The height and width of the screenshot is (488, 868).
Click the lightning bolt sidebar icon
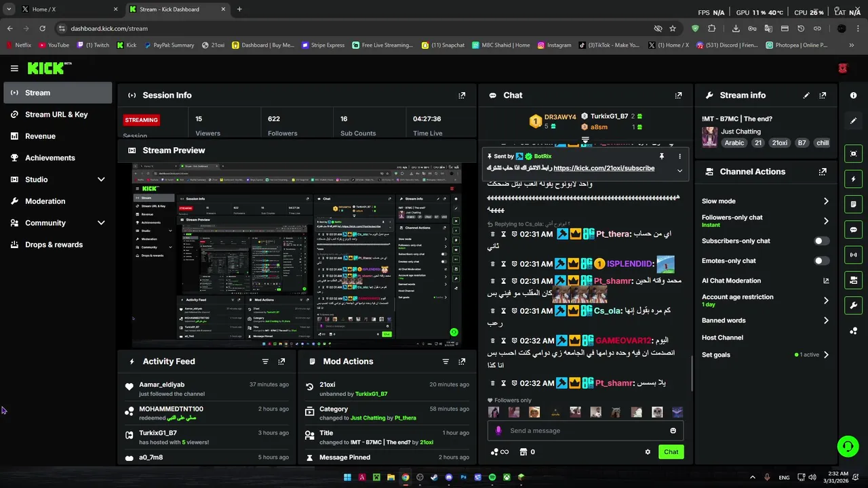pyautogui.click(x=854, y=179)
